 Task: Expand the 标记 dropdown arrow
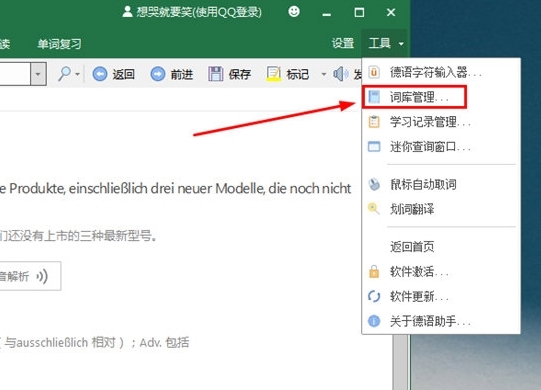(324, 74)
